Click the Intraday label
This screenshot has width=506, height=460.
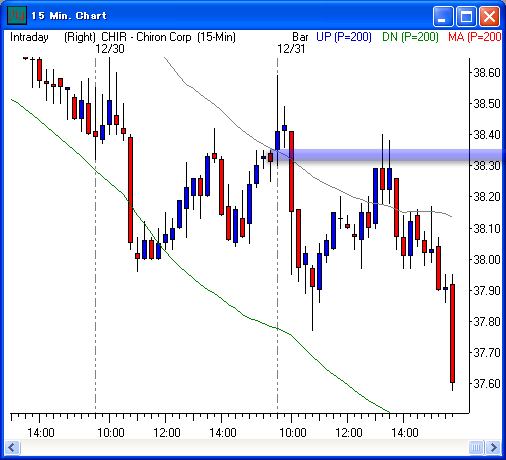click(x=29, y=37)
